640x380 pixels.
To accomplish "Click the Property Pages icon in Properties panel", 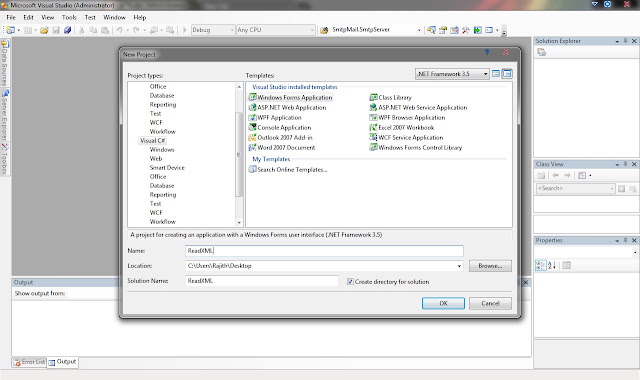I will [567, 265].
